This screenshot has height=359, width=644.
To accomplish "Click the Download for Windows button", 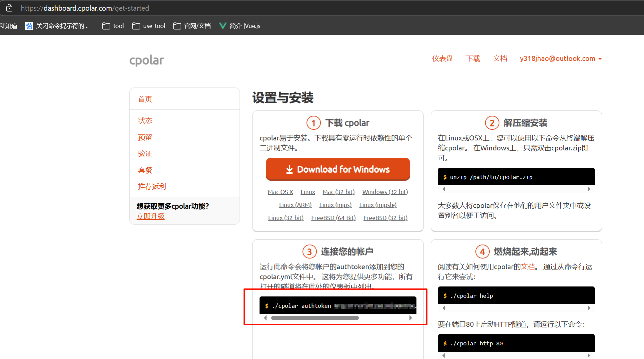I will [338, 169].
